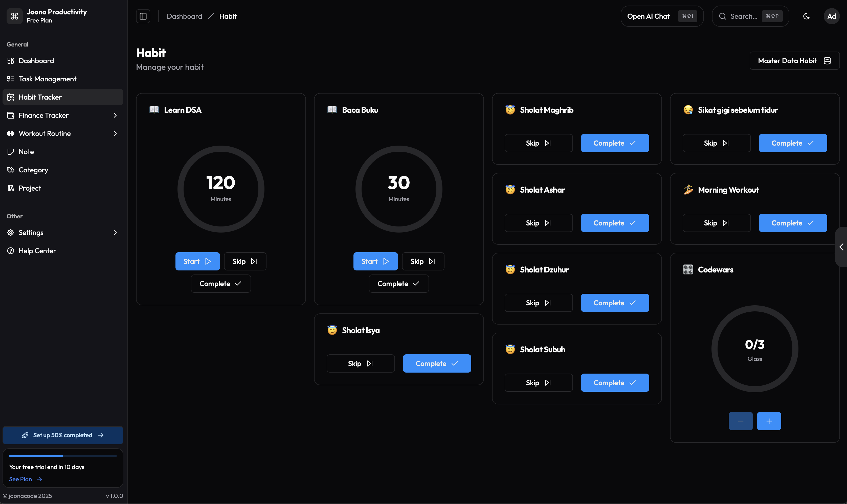The height and width of the screenshot is (504, 847).
Task: Collapse the right side panel arrow
Action: (x=841, y=247)
